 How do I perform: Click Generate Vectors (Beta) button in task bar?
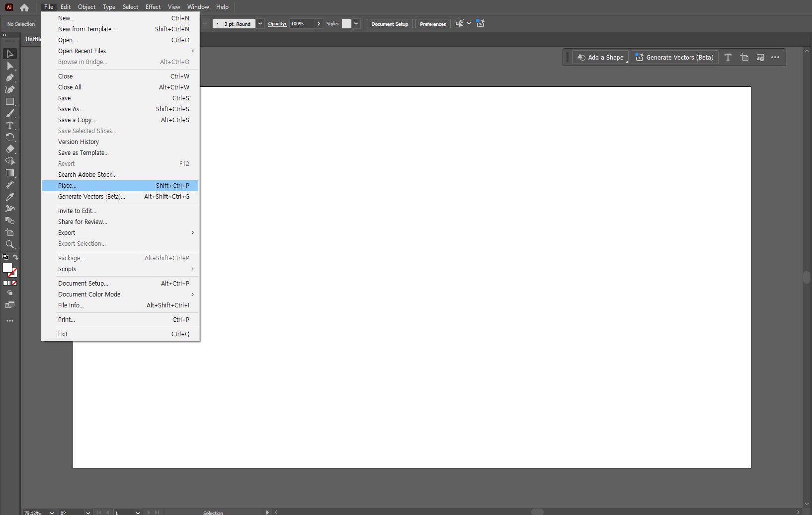(x=674, y=58)
